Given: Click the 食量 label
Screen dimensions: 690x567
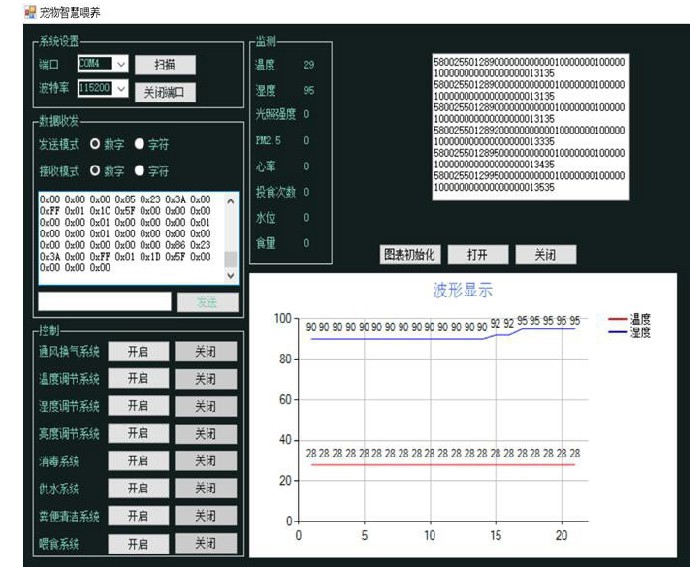Looking at the screenshot, I should click(265, 243).
